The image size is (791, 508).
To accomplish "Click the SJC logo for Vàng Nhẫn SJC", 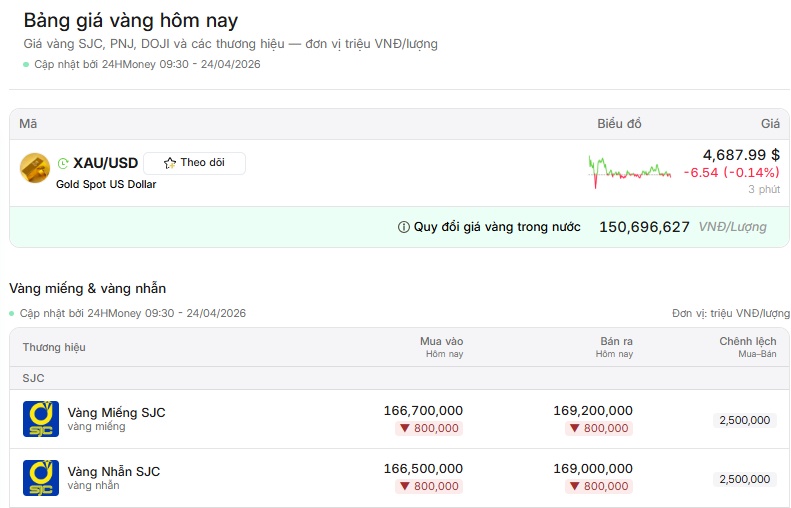I will click(41, 478).
